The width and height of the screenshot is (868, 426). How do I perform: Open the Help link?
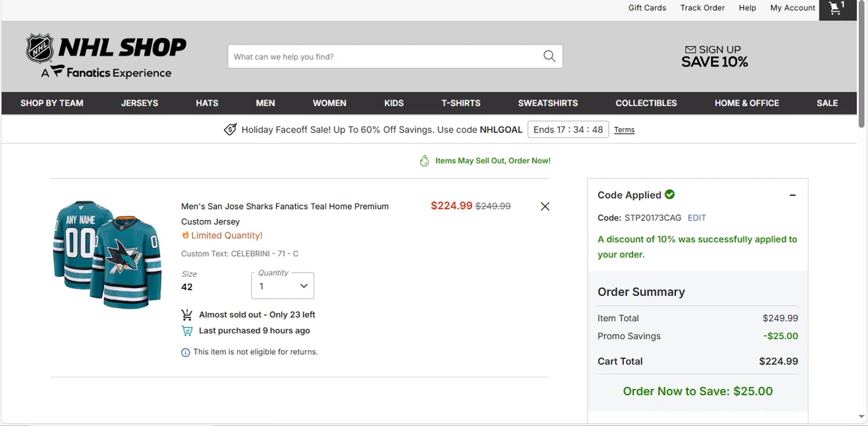747,8
